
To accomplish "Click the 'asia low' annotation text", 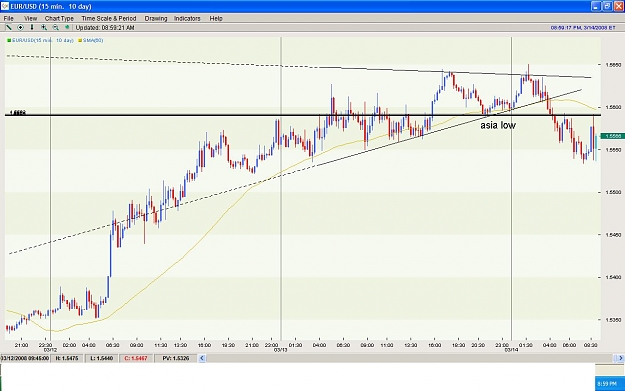I will [x=498, y=125].
